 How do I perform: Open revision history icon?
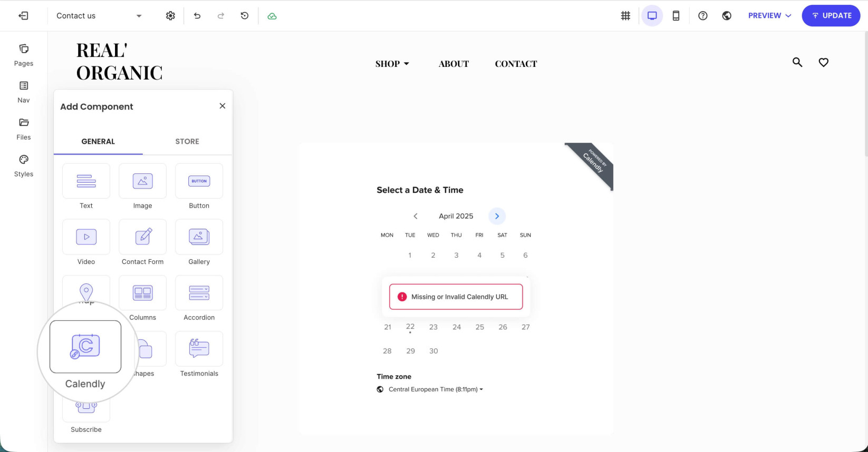pyautogui.click(x=245, y=16)
